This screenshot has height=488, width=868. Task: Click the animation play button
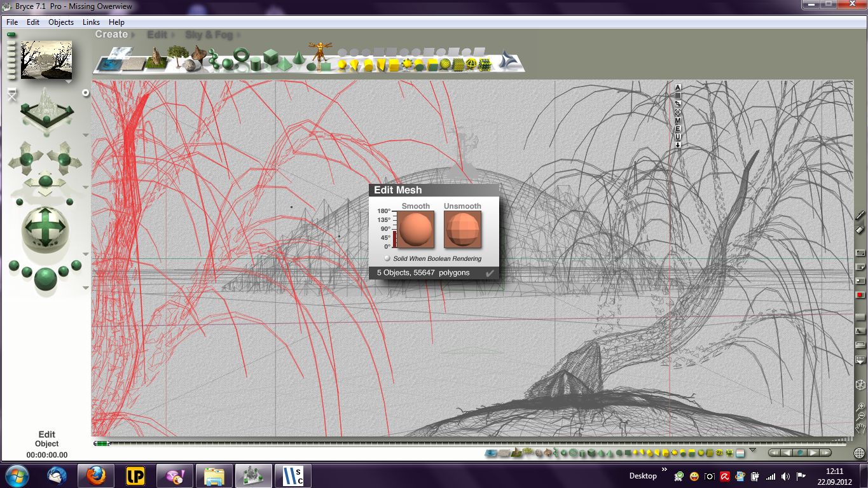point(813,453)
